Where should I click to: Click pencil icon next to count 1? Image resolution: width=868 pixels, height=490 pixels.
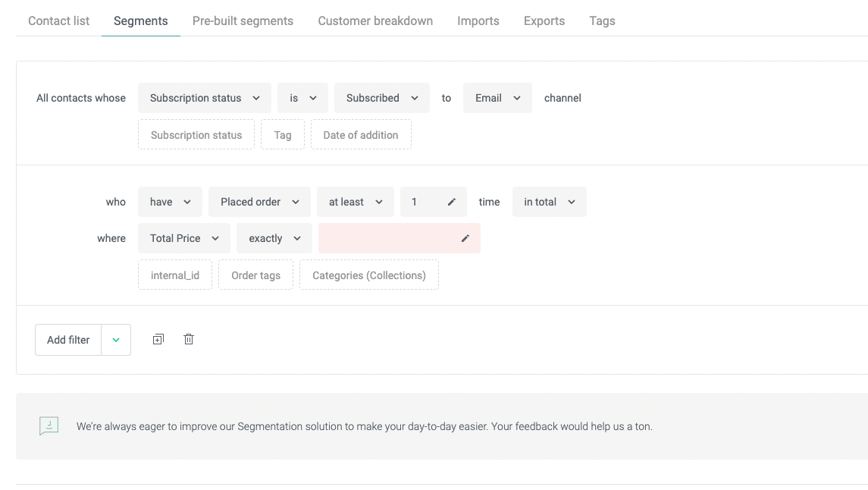coord(452,202)
